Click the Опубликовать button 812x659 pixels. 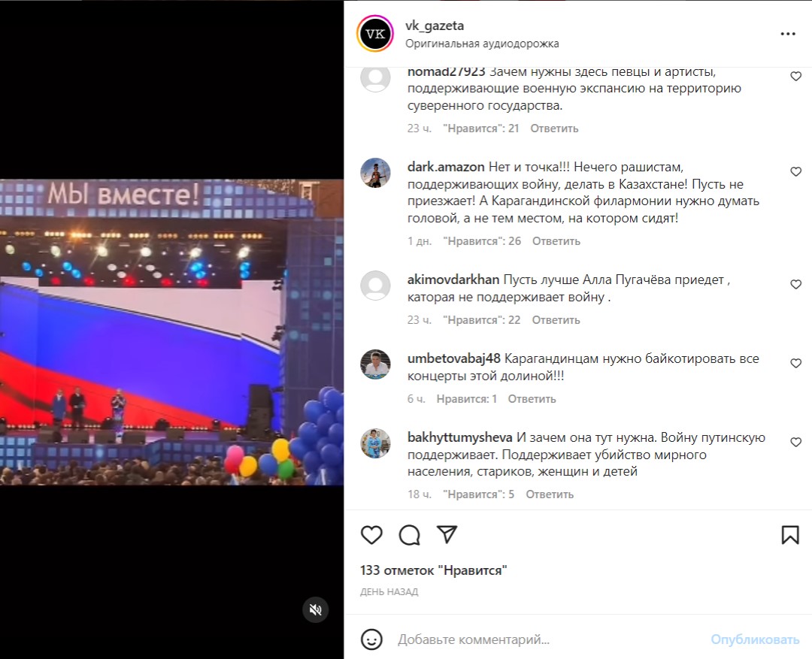pyautogui.click(x=755, y=640)
